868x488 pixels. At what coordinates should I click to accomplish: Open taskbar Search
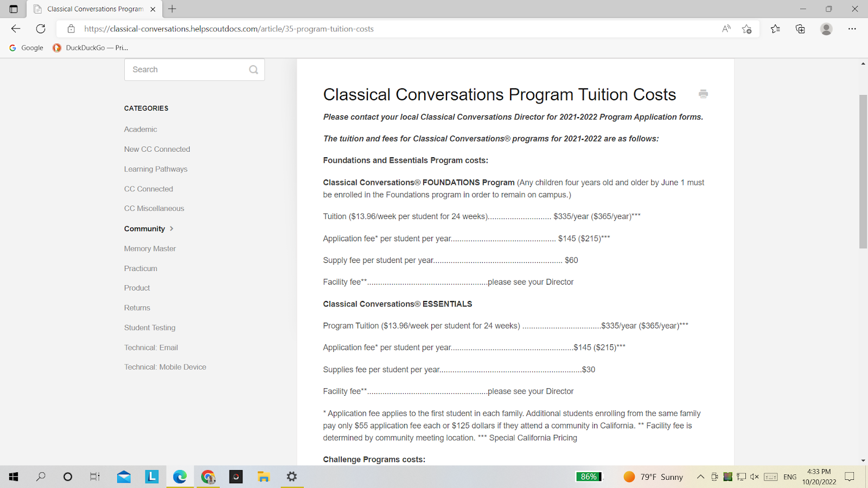coord(41,477)
